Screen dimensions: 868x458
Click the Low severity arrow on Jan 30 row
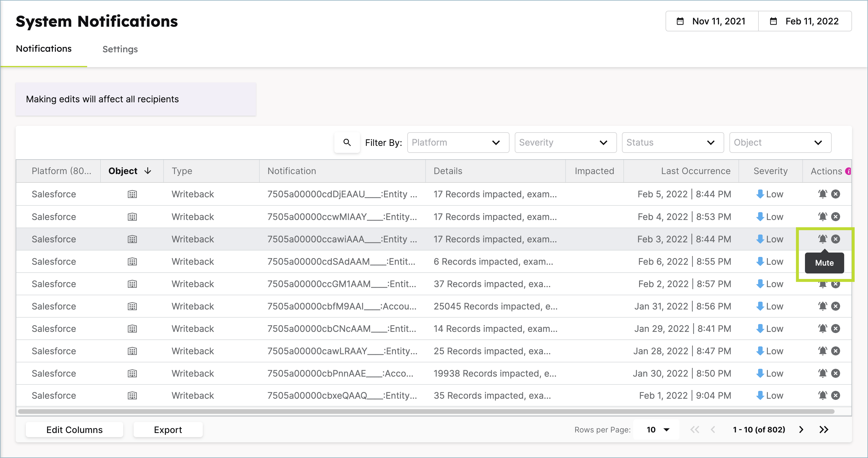click(760, 373)
